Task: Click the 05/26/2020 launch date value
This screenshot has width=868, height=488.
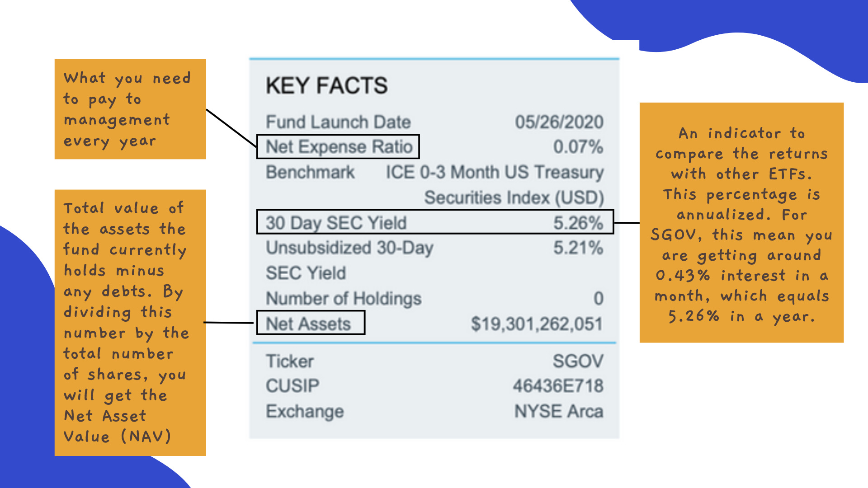Action: (x=559, y=122)
